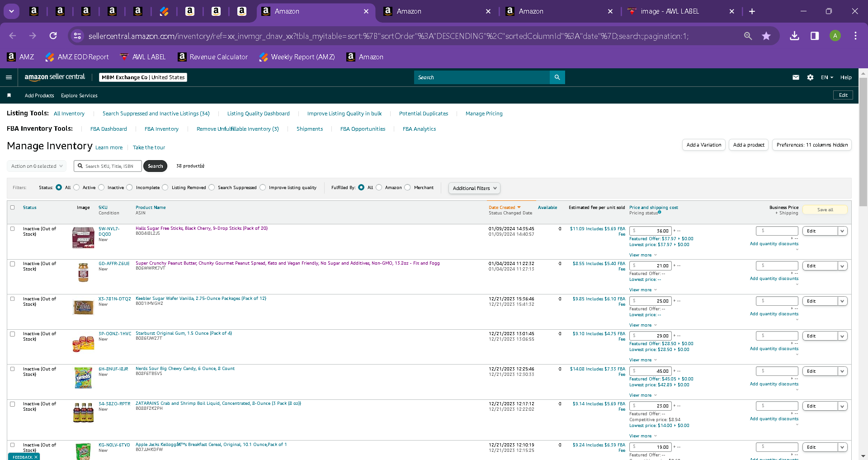Viewport: 868px width, 460px height.
Task: Open Revenue Calculator bookmark
Action: [x=213, y=57]
